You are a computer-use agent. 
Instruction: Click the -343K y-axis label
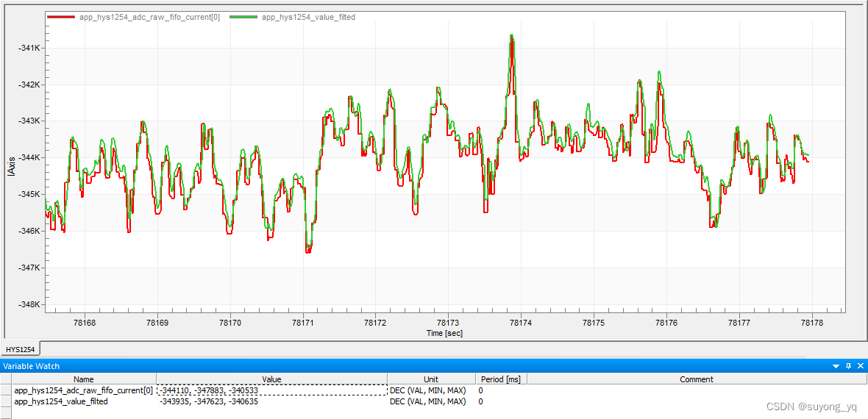coord(28,121)
